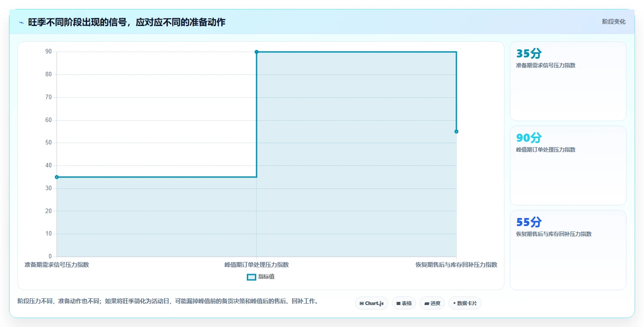Click the 指标值 legend label

(266, 277)
